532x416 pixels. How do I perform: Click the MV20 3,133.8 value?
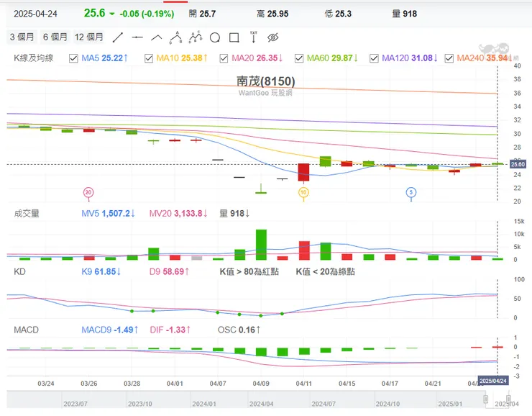click(178, 214)
